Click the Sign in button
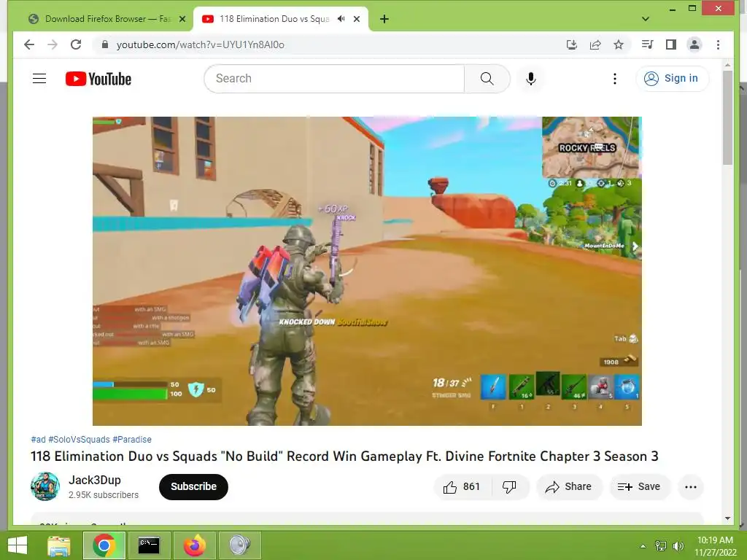This screenshot has height=560, width=747. click(672, 79)
